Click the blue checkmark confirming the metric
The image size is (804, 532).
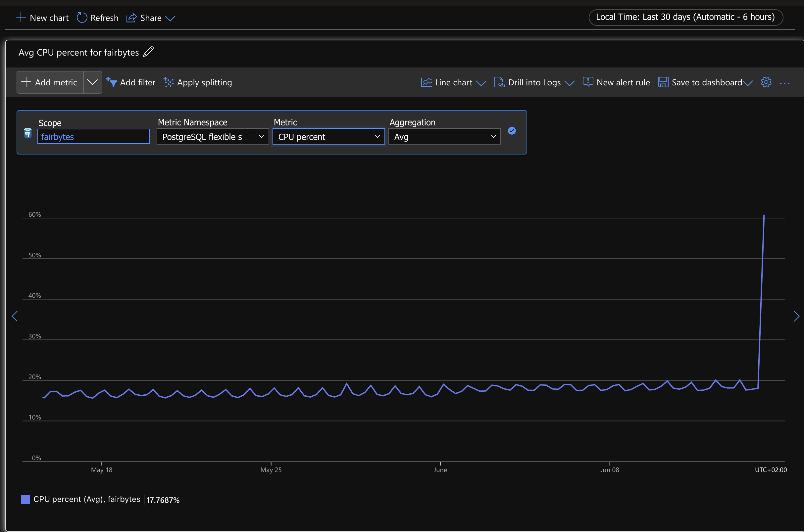pyautogui.click(x=512, y=131)
